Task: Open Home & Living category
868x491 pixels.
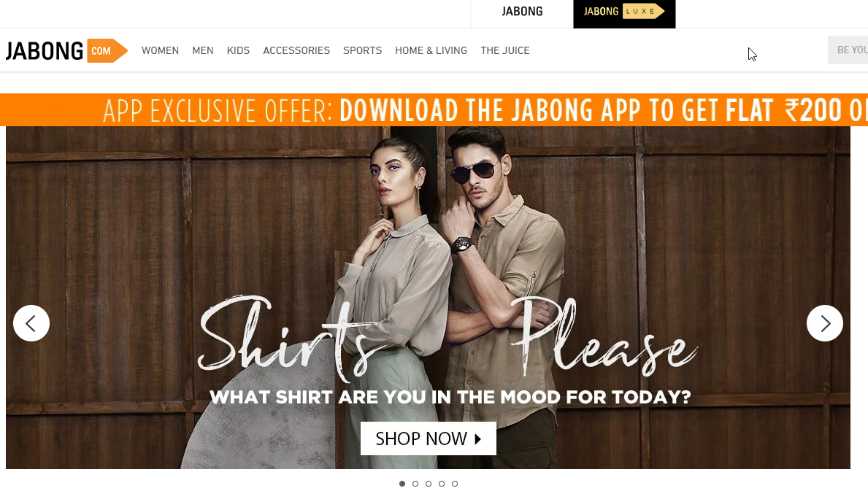Action: pos(431,50)
